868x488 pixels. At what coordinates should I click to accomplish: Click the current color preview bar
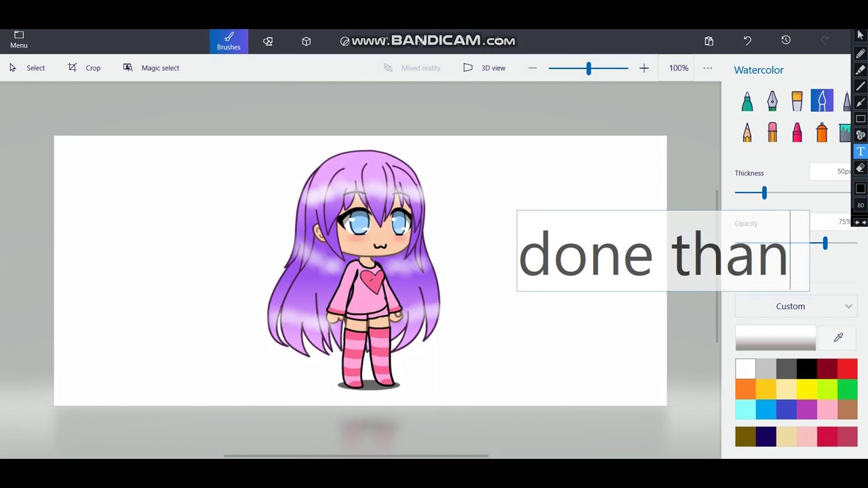[x=776, y=338]
